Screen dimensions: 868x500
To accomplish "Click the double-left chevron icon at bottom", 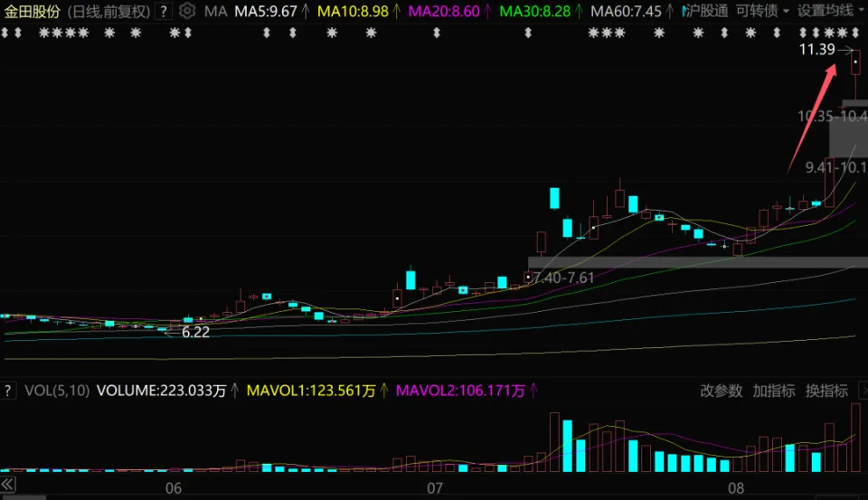I will (8, 486).
